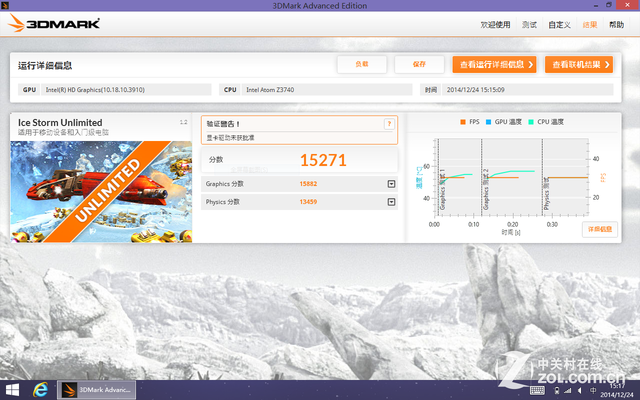The height and width of the screenshot is (400, 640).
Task: Open the 帮助 help tab
Action: pos(616,25)
